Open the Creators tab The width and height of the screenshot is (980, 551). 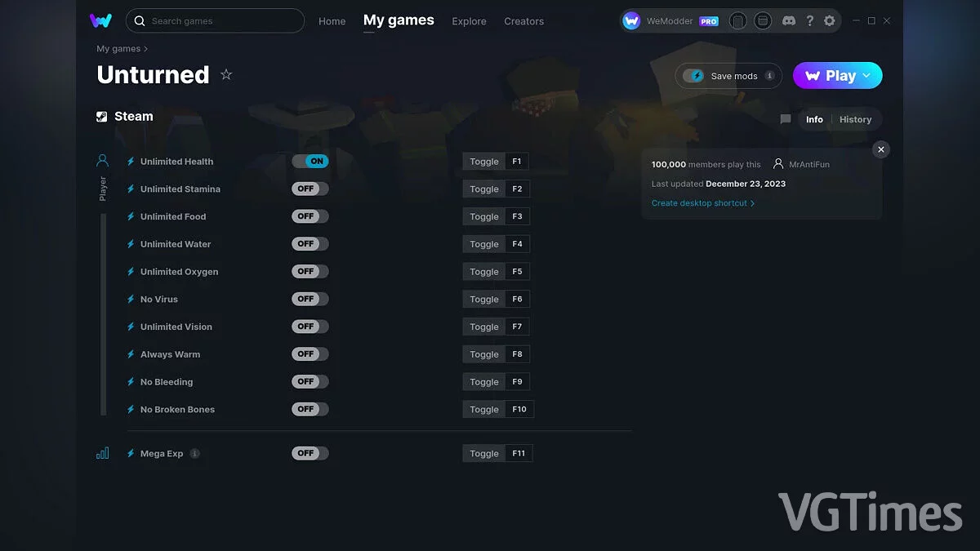tap(524, 21)
